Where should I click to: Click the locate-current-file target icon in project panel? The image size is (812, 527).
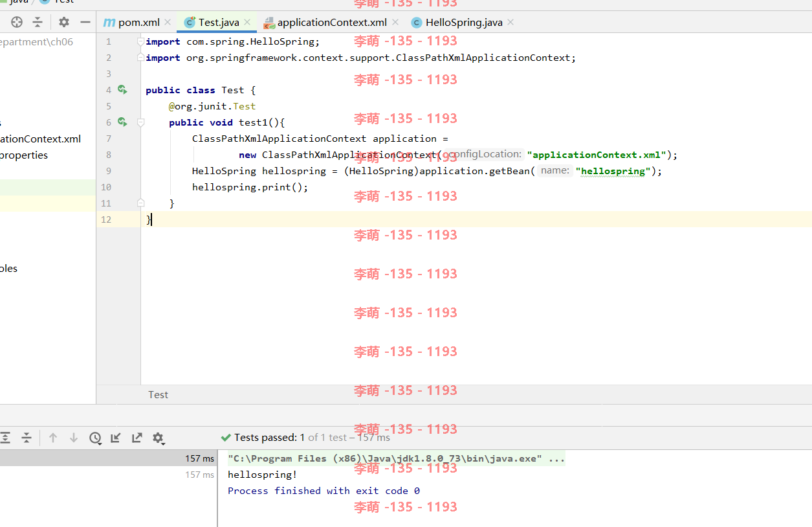[x=17, y=22]
